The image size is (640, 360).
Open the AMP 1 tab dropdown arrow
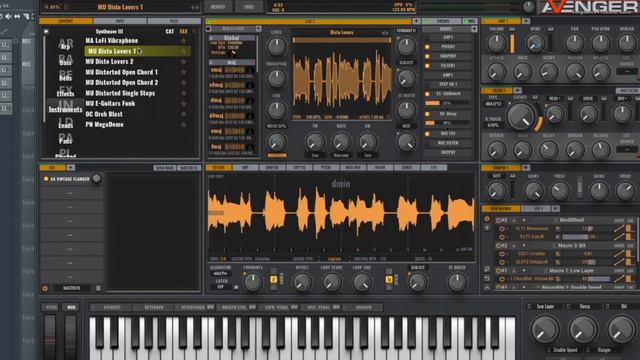coord(526,21)
